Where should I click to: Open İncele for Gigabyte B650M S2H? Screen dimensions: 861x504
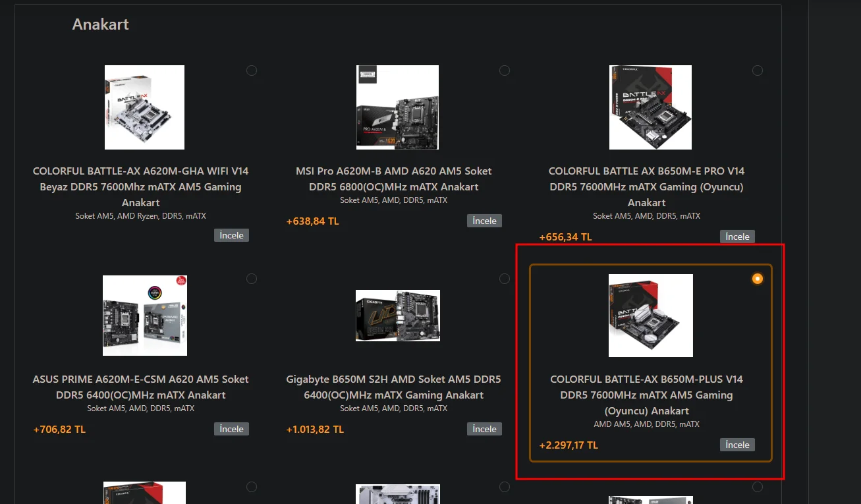(x=484, y=429)
